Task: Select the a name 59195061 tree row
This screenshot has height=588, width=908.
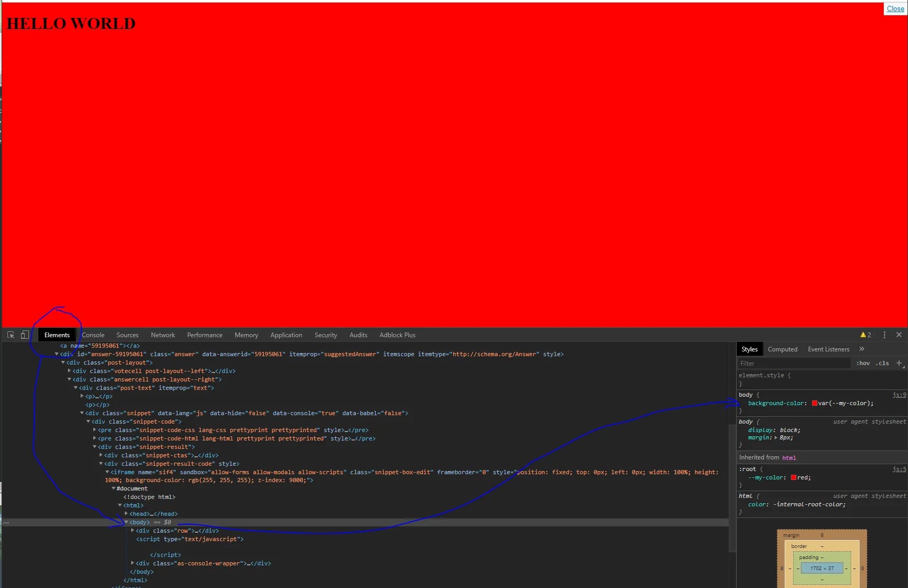Action: click(x=100, y=346)
